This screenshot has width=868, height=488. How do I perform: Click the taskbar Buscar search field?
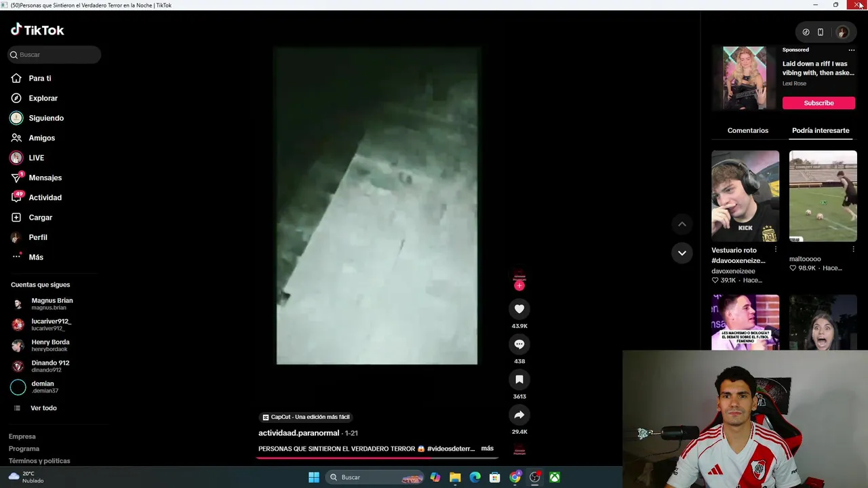[x=376, y=477]
